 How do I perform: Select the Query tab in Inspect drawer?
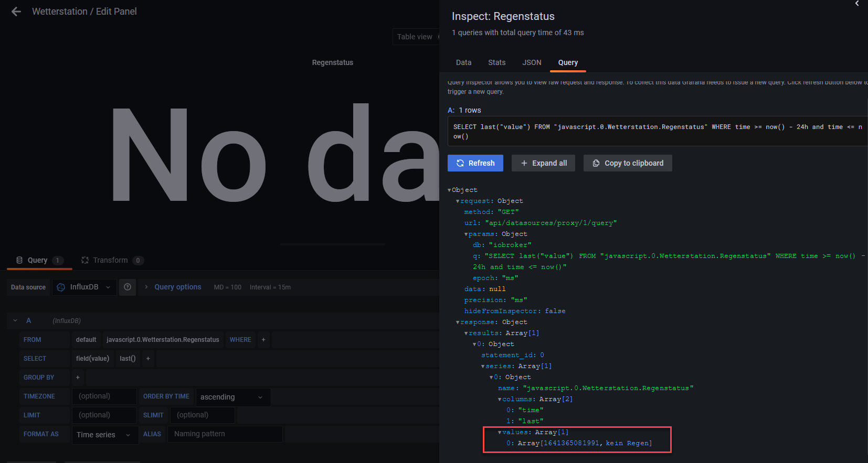point(568,62)
